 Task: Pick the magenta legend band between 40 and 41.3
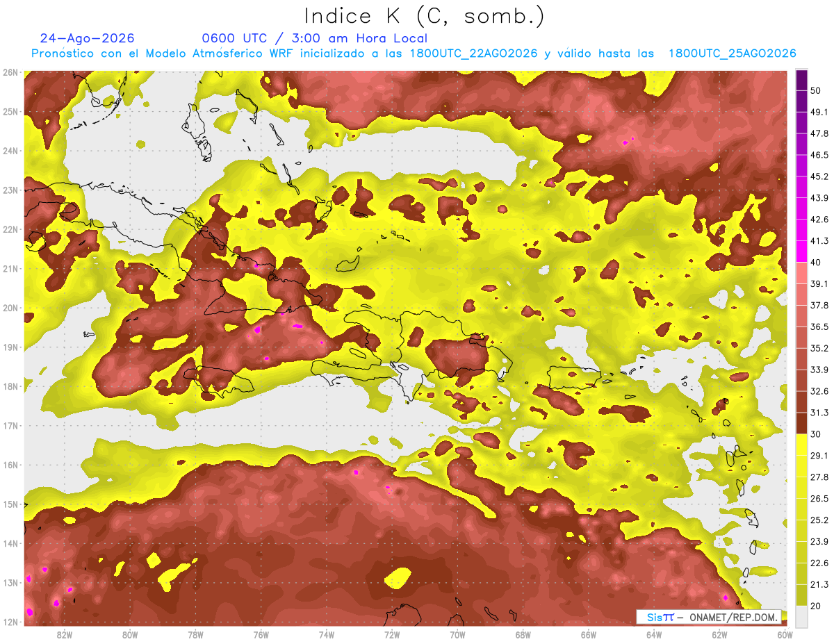(801, 251)
